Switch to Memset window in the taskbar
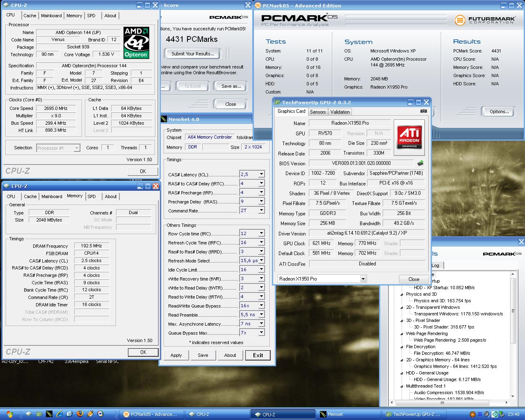This screenshot has height=420, width=525. click(349, 414)
